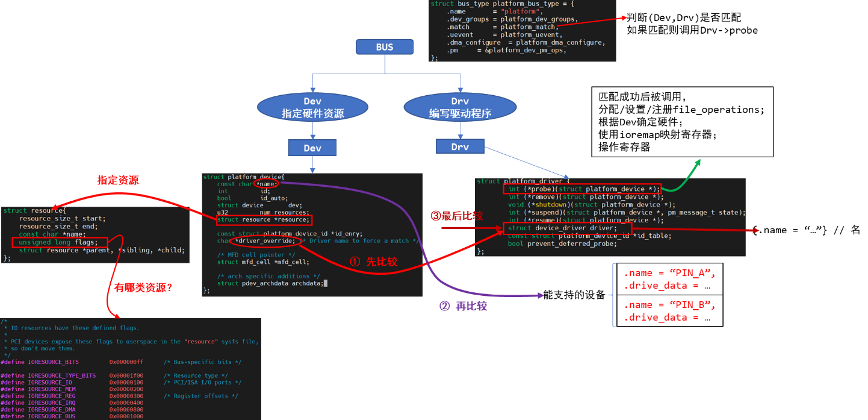Select the PIN_B device table entry

[670, 311]
